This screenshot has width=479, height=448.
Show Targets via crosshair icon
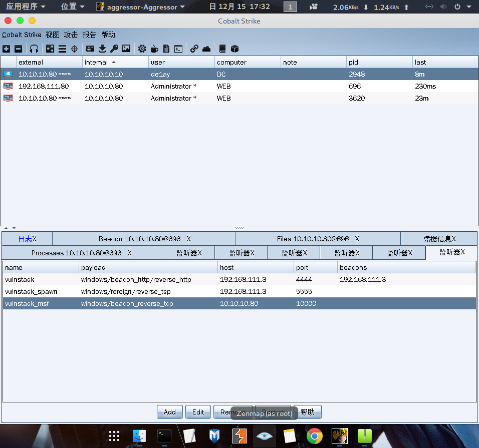[75, 49]
